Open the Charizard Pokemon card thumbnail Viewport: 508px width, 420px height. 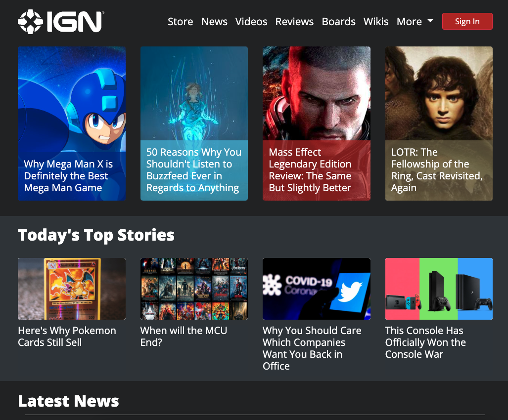pyautogui.click(x=72, y=289)
